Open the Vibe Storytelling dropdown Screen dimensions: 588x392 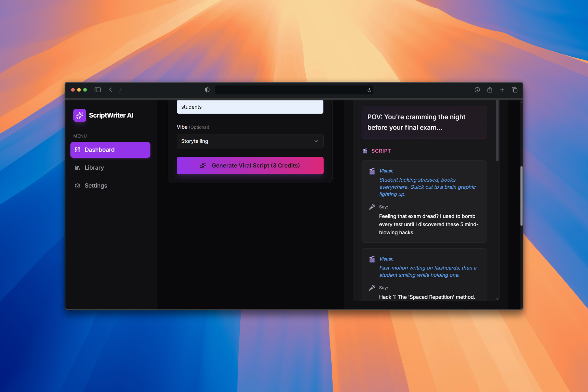pyautogui.click(x=250, y=141)
